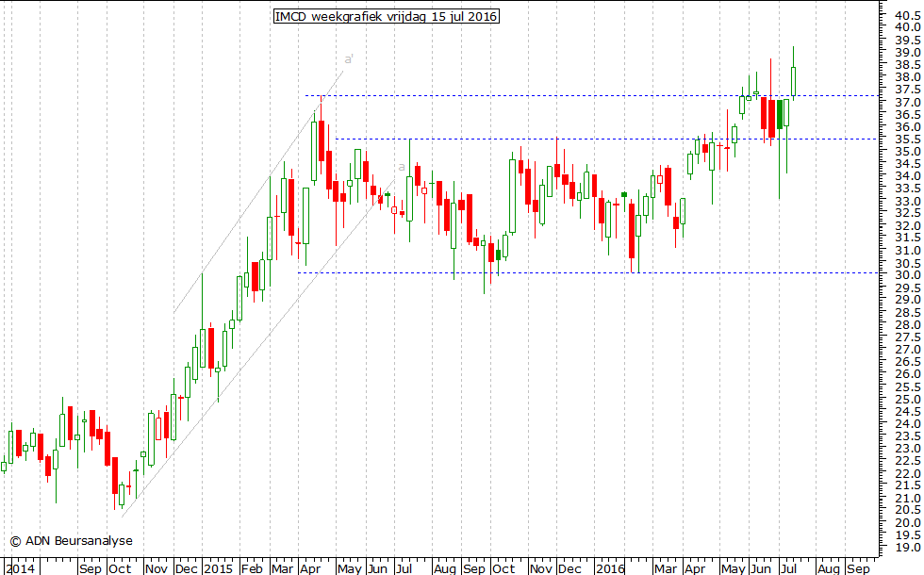Click the "22.5" price label on the right axis

(x=907, y=460)
